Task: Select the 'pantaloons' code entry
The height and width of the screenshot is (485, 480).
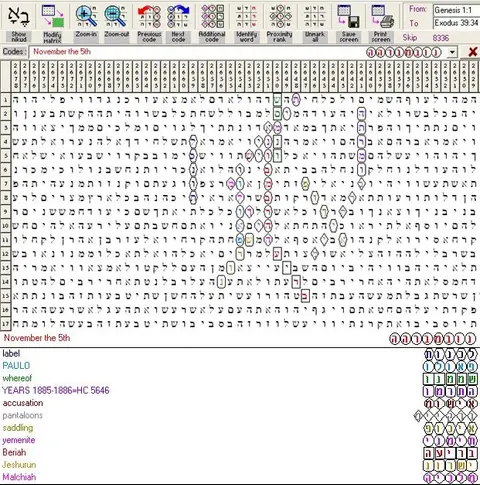Action: point(23,415)
